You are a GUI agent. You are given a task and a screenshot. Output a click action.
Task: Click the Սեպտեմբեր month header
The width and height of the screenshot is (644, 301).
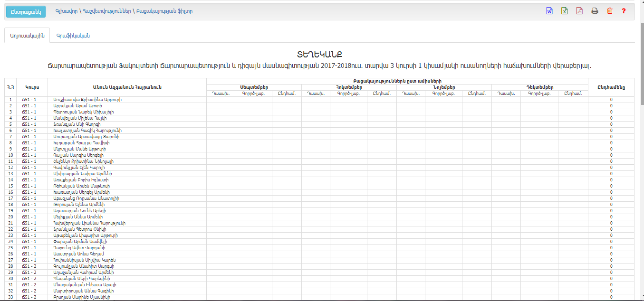pyautogui.click(x=254, y=87)
